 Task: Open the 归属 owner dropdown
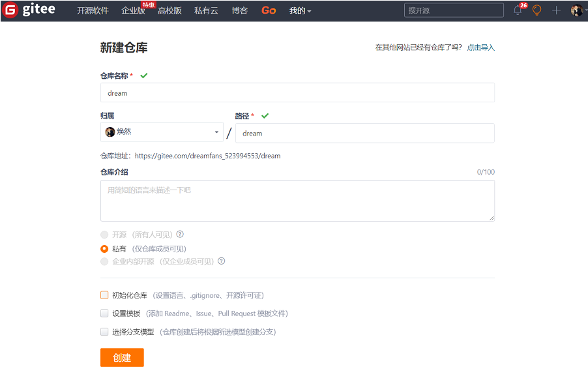162,132
